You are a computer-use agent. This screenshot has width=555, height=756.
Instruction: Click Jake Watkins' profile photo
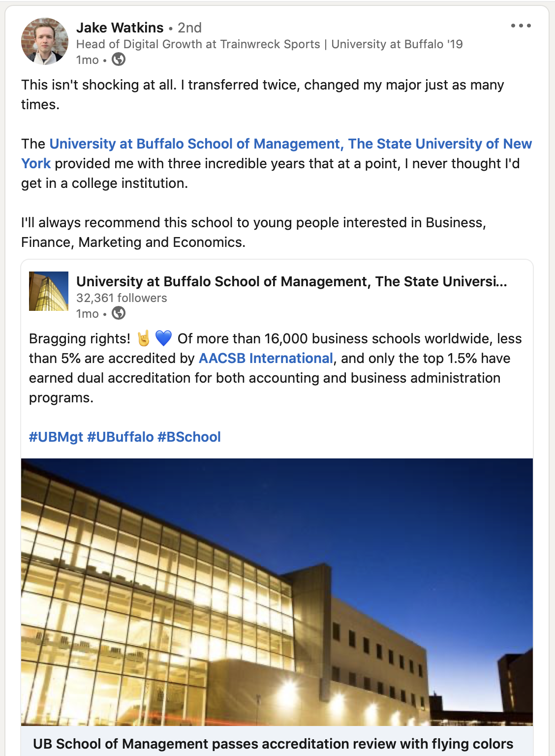point(45,42)
